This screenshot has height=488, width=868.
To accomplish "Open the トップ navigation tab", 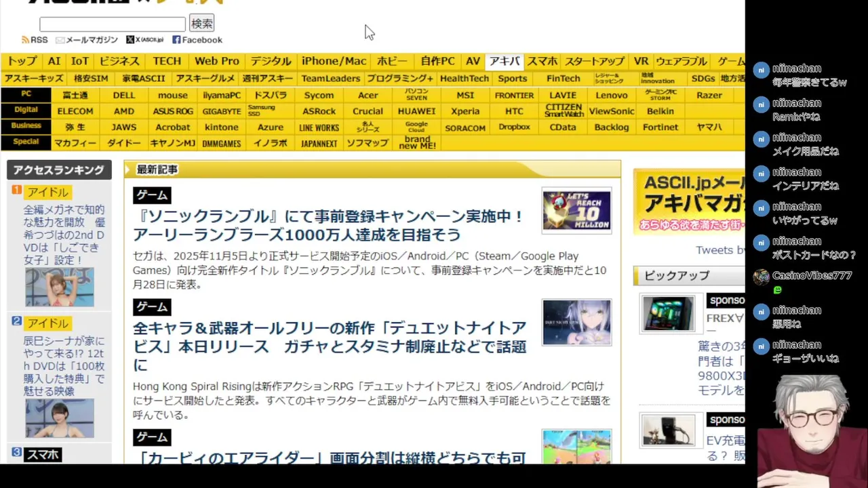I will pos(22,61).
